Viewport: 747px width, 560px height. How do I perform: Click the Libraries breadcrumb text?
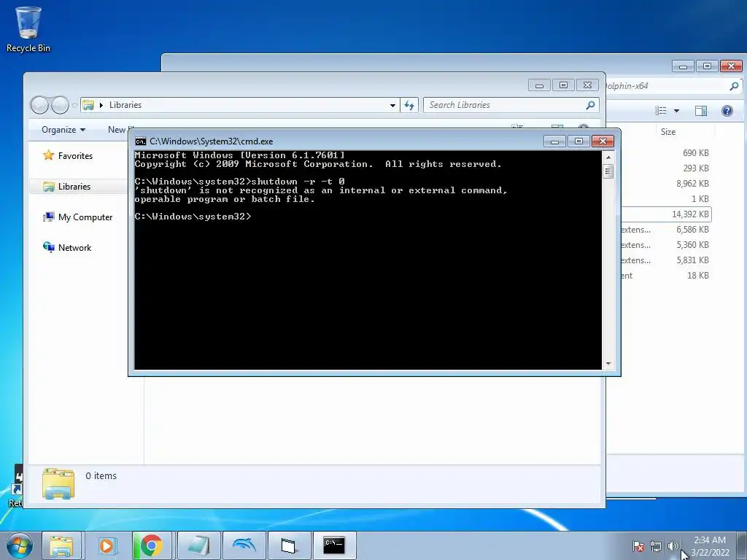point(125,105)
